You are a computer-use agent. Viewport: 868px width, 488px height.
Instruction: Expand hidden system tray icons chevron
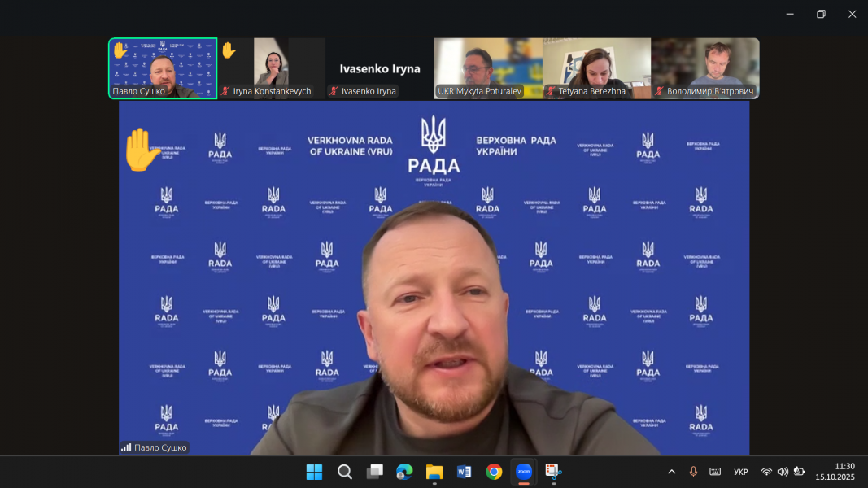671,472
